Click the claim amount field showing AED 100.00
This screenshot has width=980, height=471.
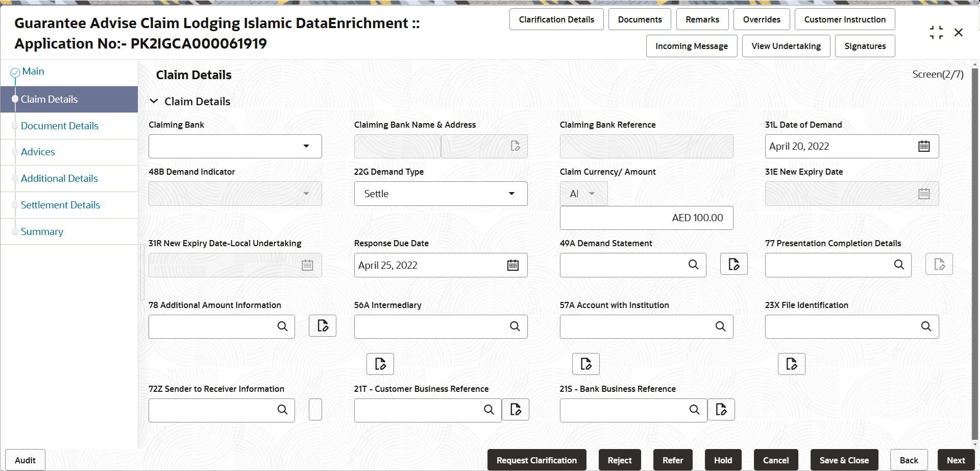(646, 218)
